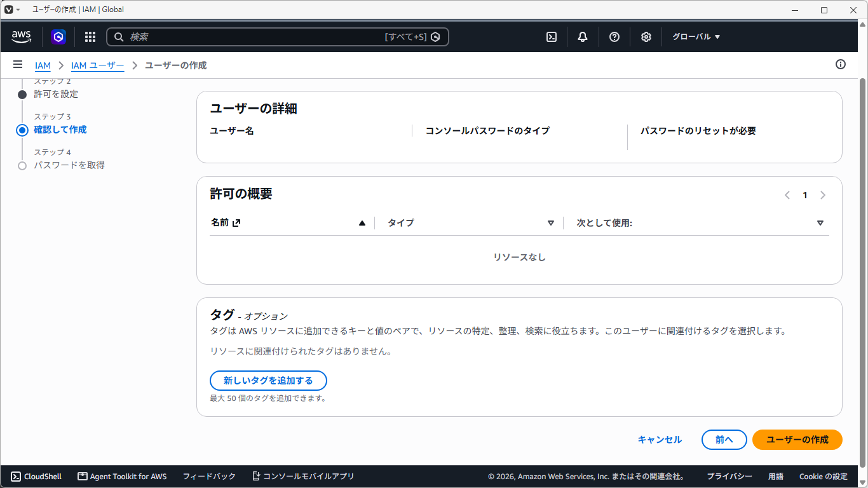Screen dimensions: 868x488
Task: Click the IAM breadcrumb link
Action: pos(43,65)
